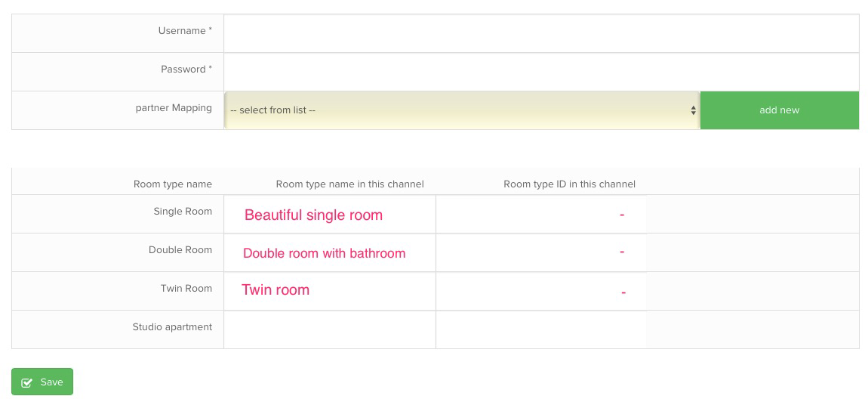Click Double Room channel ID field
Image resolution: width=868 pixels, height=399 pixels.
(x=541, y=252)
